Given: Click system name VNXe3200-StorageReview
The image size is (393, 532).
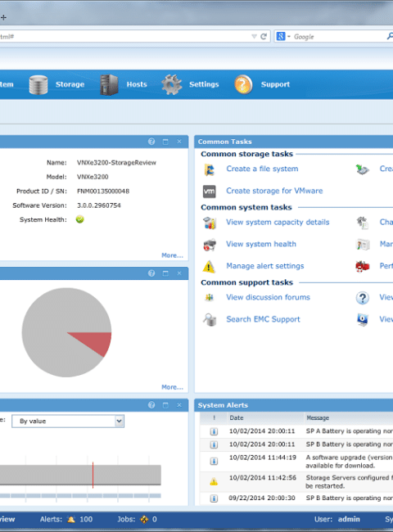Looking at the screenshot, I should tap(116, 163).
